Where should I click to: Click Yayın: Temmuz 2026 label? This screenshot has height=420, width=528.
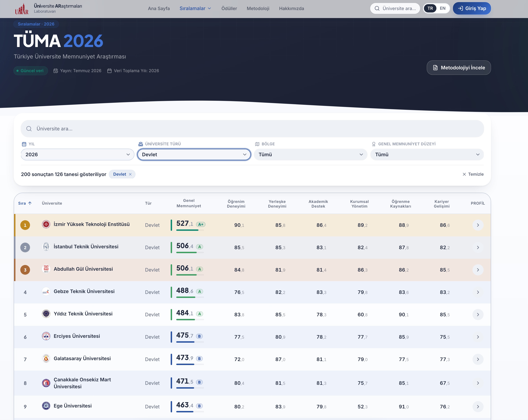(x=77, y=71)
